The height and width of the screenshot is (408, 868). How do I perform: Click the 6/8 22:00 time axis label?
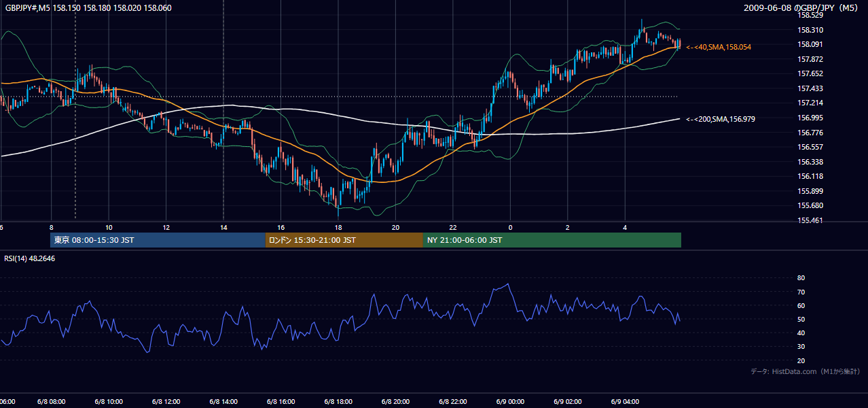tap(453, 401)
